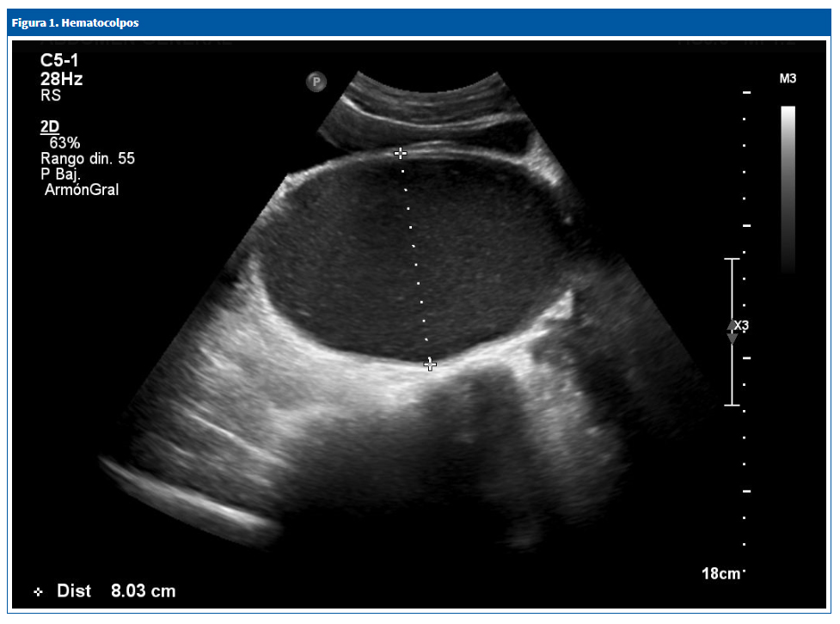This screenshot has height=624, width=840.
Task: Click the grayscale gradient bar
Action: [x=788, y=189]
